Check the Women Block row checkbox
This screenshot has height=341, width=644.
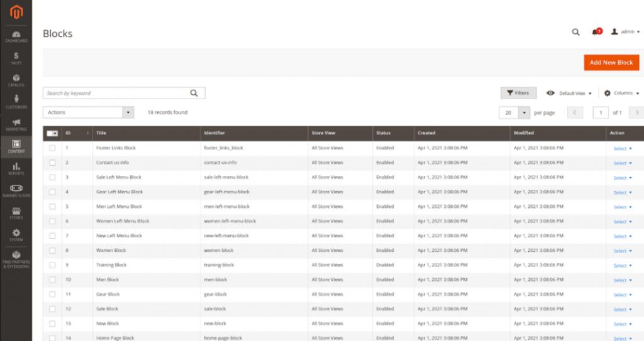click(x=52, y=251)
